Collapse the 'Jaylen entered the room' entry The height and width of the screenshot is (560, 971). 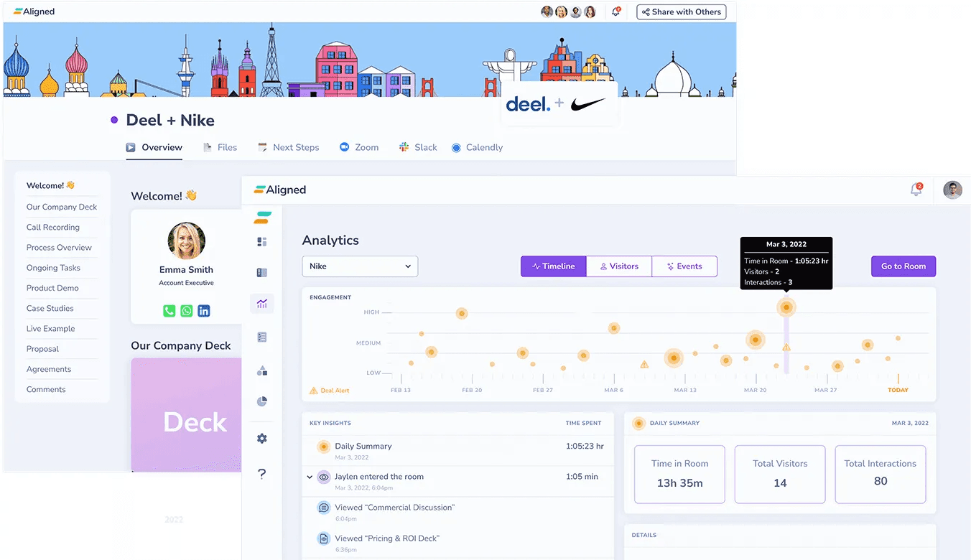pos(310,477)
